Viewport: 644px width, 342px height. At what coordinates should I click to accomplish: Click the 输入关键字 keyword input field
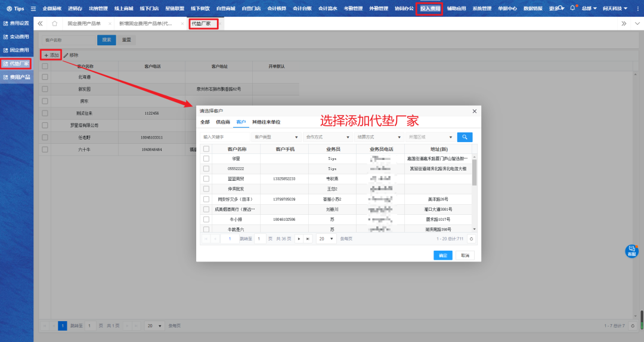coord(225,137)
